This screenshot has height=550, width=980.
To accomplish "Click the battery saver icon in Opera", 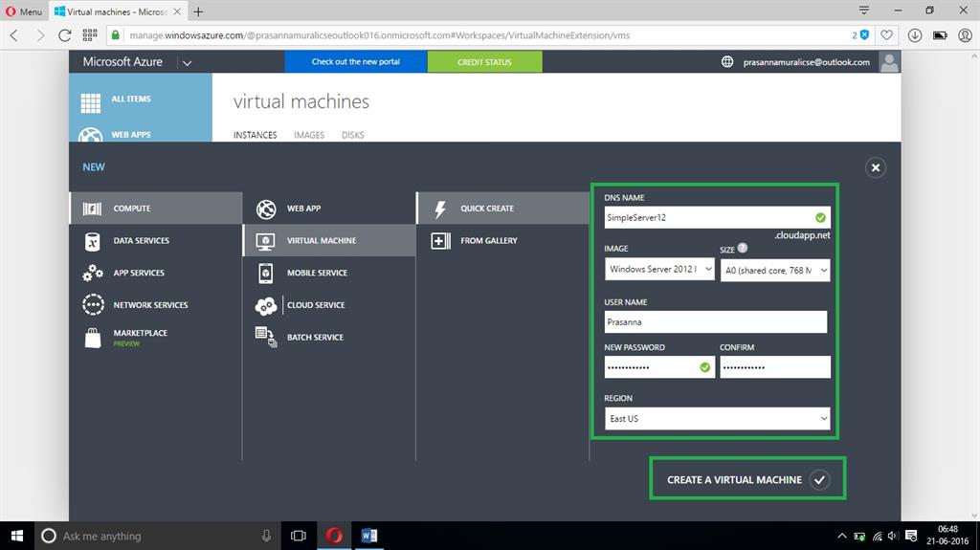I will coord(940,35).
